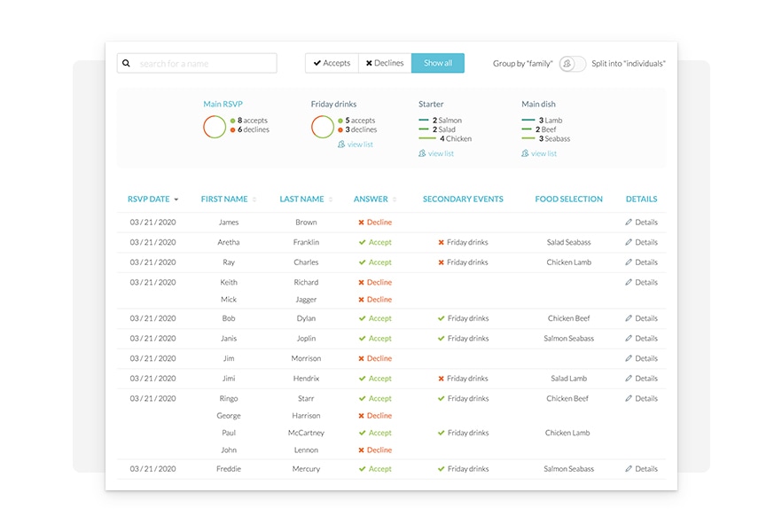
Task: Click "2 Beef" main dish count
Action: tap(545, 129)
